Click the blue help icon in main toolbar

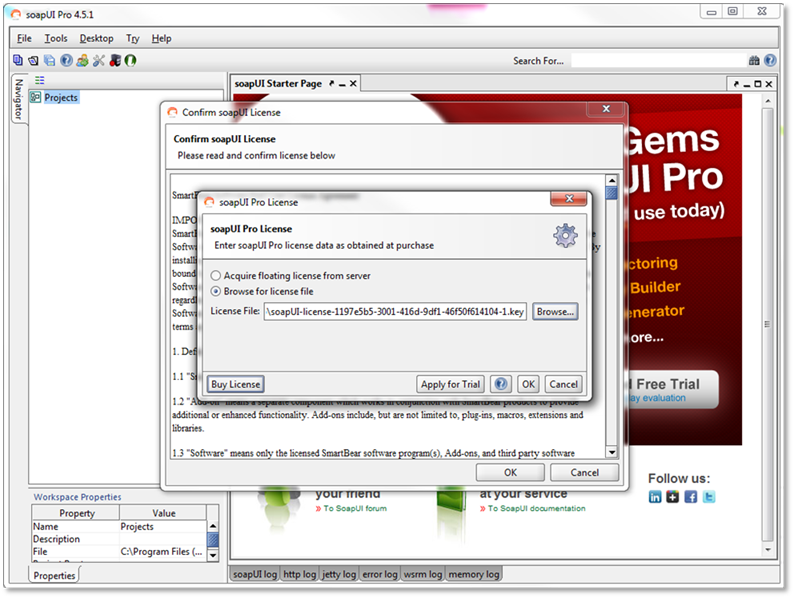66,60
